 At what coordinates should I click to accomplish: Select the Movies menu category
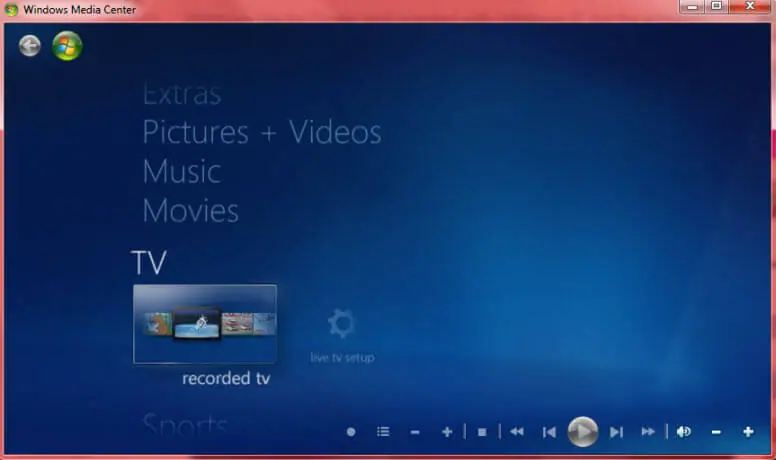click(191, 211)
